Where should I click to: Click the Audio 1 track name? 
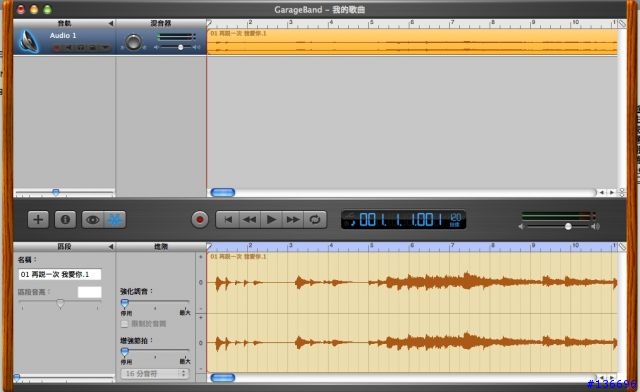63,36
